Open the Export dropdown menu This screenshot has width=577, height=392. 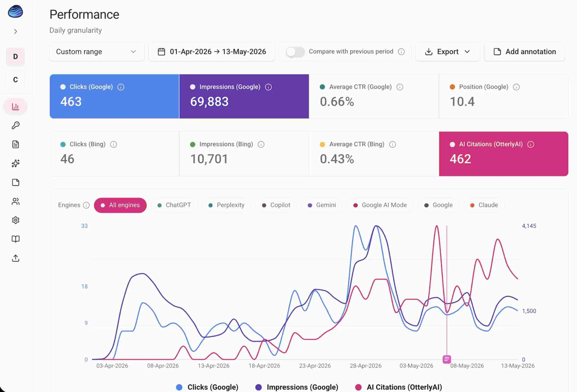pos(448,52)
